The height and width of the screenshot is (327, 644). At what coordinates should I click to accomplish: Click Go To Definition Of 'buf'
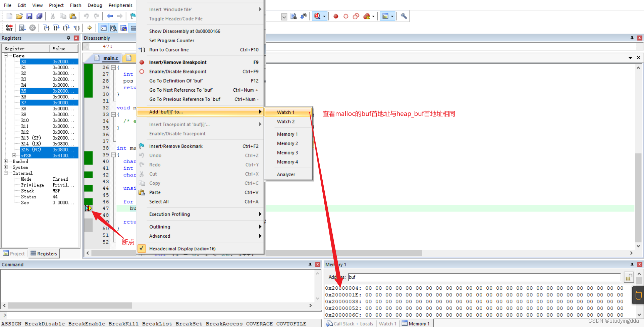point(200,81)
